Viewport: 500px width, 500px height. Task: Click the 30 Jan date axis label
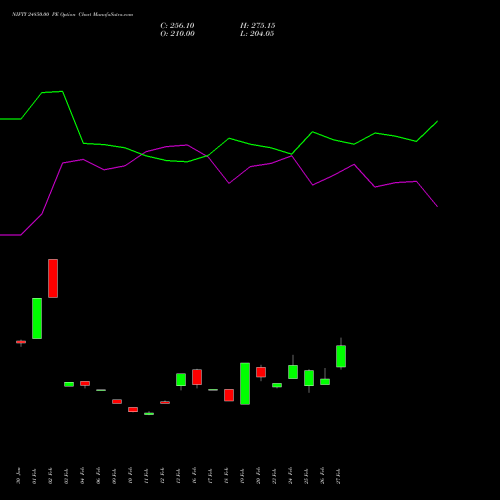coord(19,476)
